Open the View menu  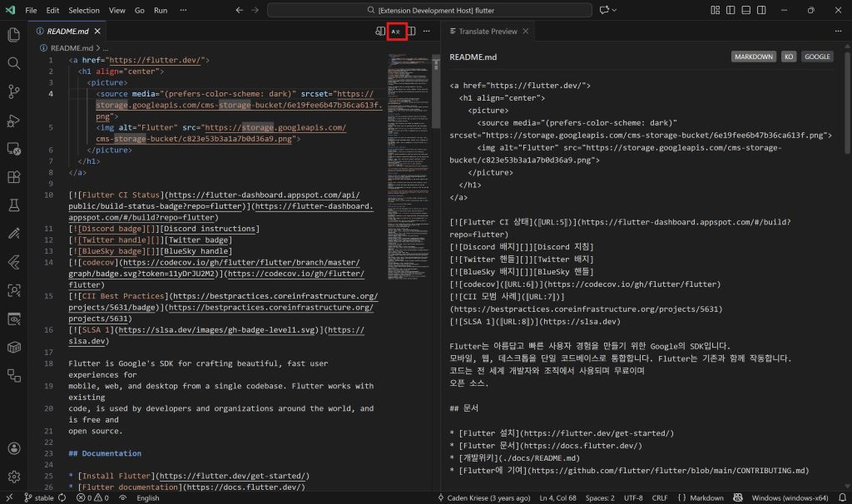pos(116,10)
